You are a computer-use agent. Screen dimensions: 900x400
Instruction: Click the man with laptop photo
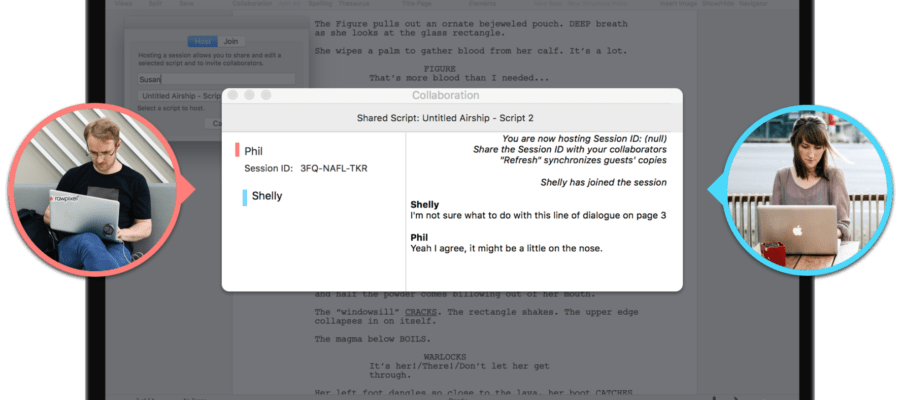(x=95, y=189)
